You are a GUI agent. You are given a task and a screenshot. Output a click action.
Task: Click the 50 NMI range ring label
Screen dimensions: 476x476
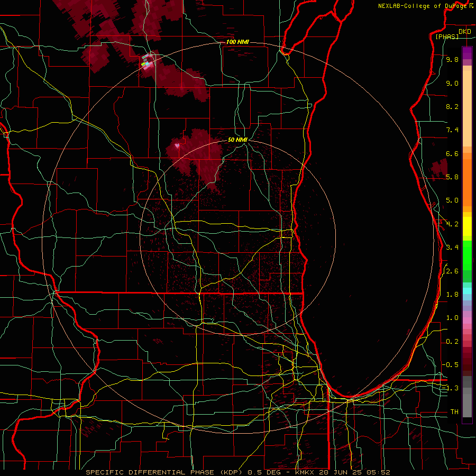(x=237, y=140)
